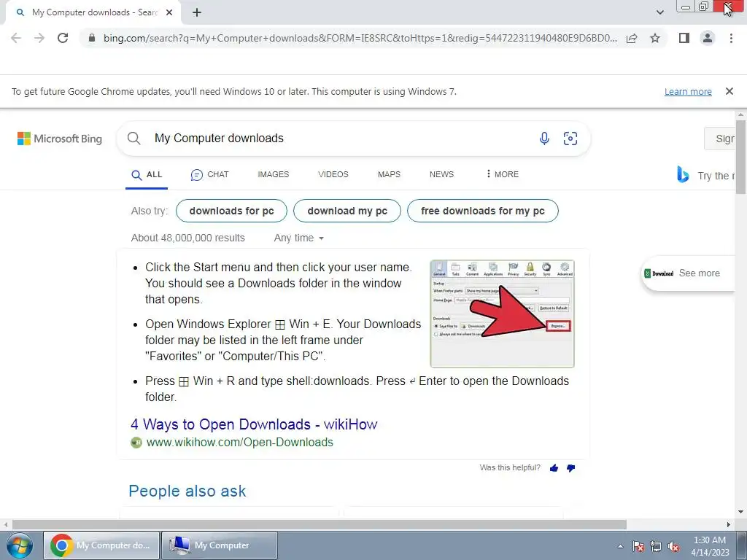Open the Chrome profile avatar
This screenshot has width=747, height=560.
tap(708, 38)
